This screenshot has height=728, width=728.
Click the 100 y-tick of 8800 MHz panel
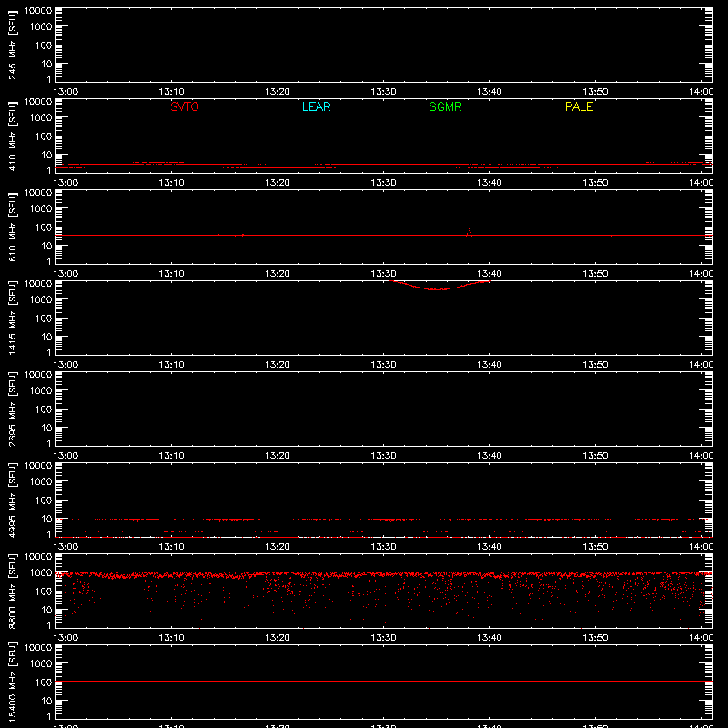pyautogui.click(x=44, y=591)
